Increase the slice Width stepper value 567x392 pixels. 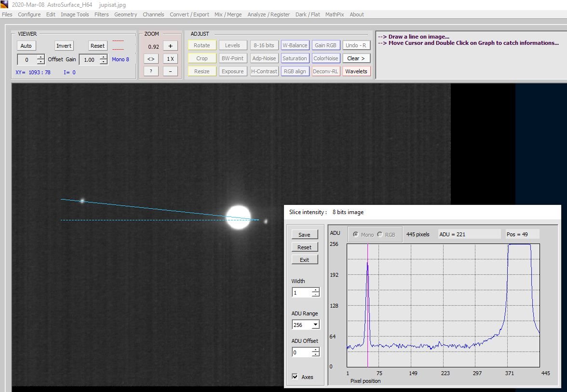315,290
